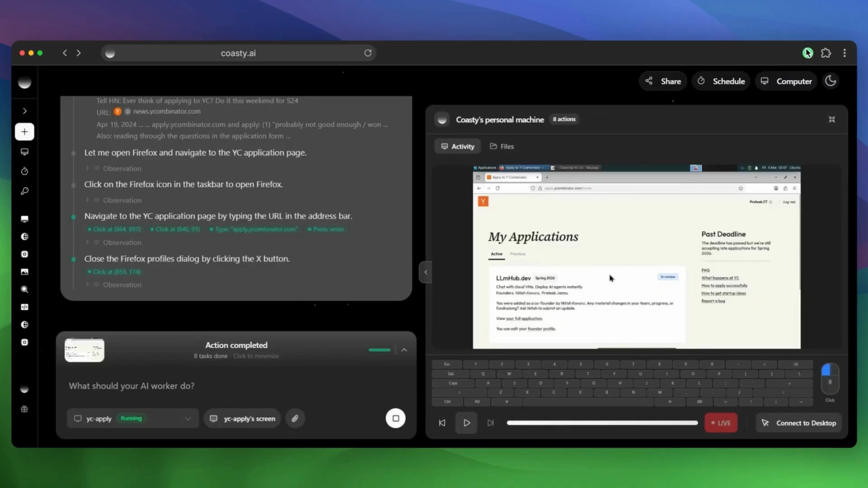Toggle dark mode with the moon icon
The width and height of the screenshot is (868, 488).
click(x=830, y=81)
